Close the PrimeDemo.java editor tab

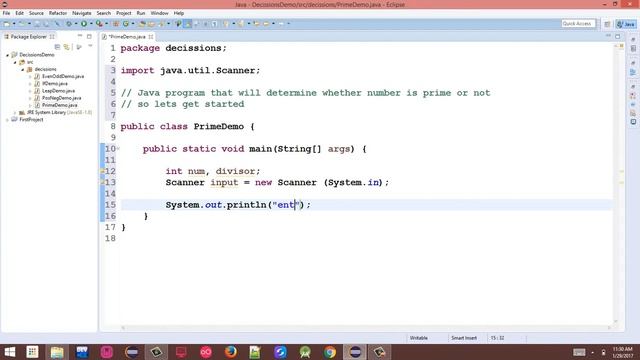point(151,37)
